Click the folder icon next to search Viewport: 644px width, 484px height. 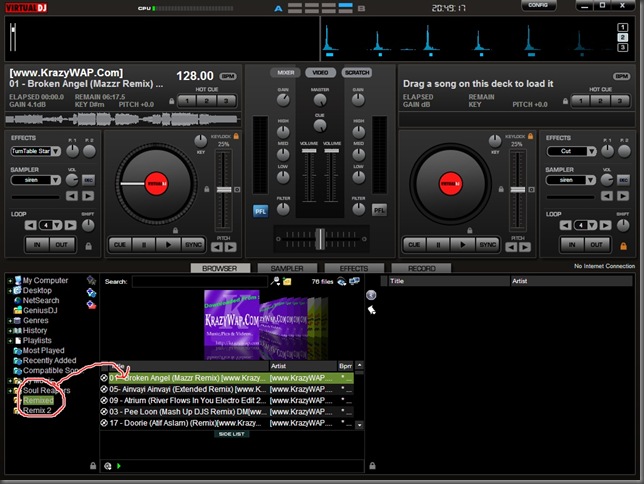tap(287, 281)
